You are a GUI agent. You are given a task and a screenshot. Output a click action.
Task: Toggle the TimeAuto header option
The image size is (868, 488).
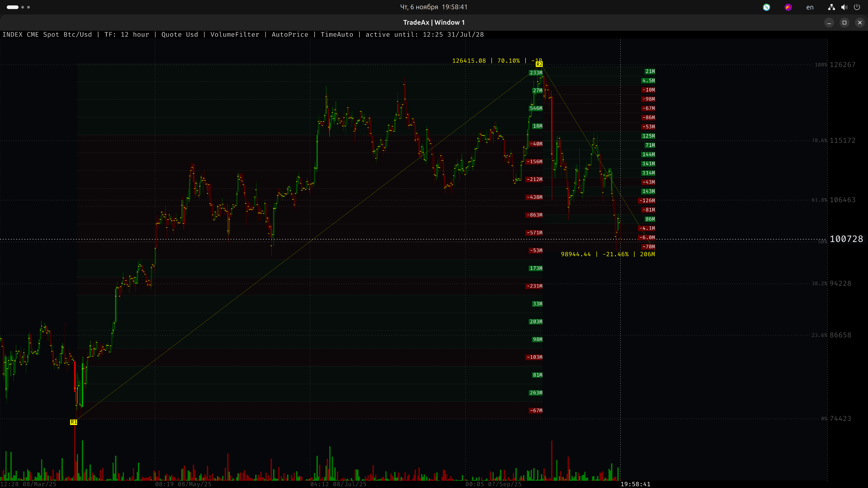337,34
